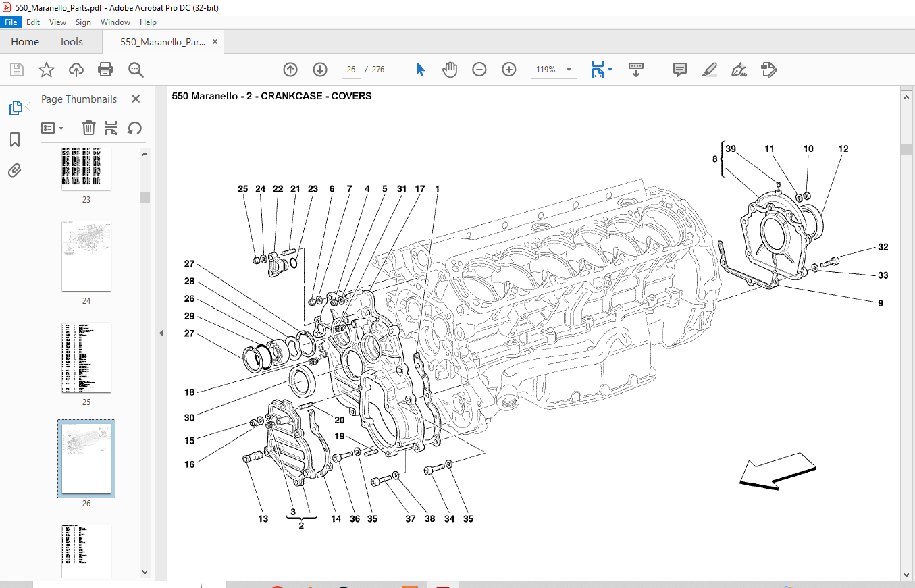Add a comment with the sticky note tool
Screen dimensions: 915x588
680,70
